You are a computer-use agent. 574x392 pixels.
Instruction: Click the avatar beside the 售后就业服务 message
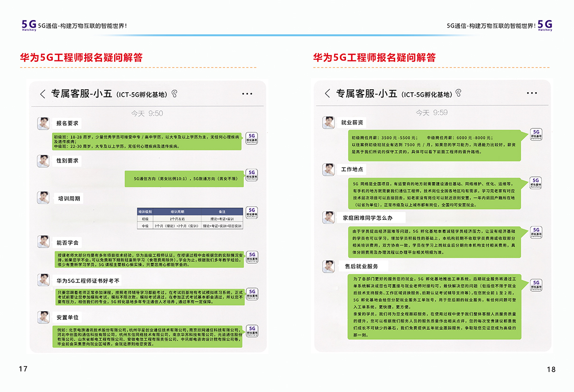point(328,266)
